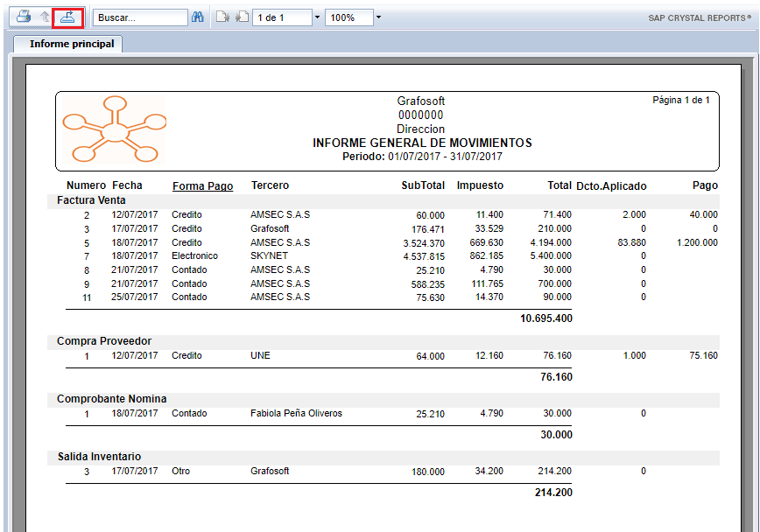Click the up arrow parent-report icon

click(45, 17)
